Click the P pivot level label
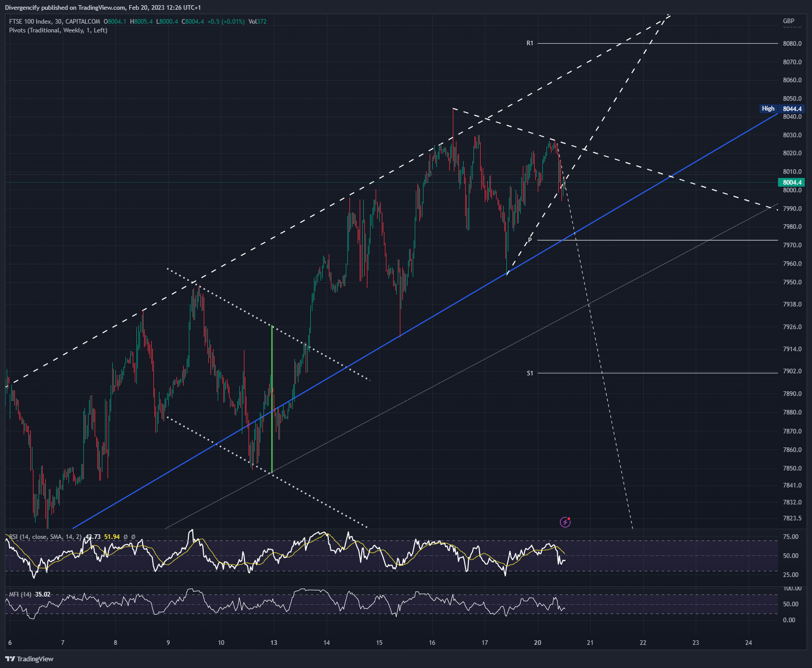The image size is (812, 668). tap(530, 240)
